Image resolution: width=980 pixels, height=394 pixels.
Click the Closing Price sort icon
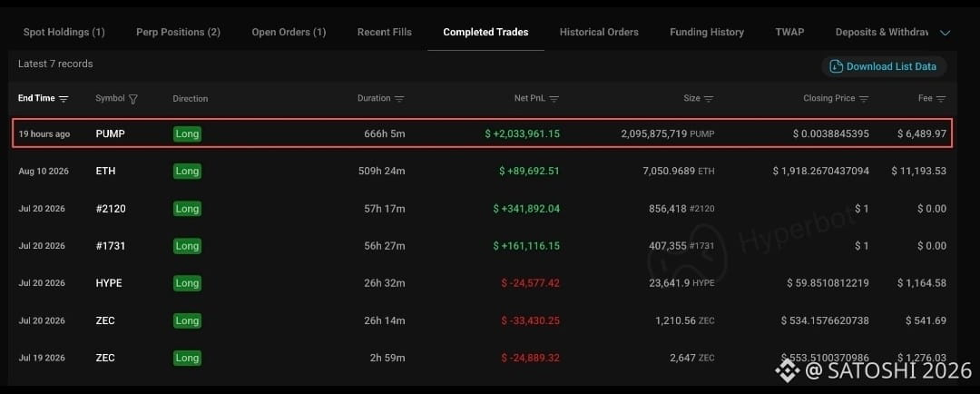point(864,99)
